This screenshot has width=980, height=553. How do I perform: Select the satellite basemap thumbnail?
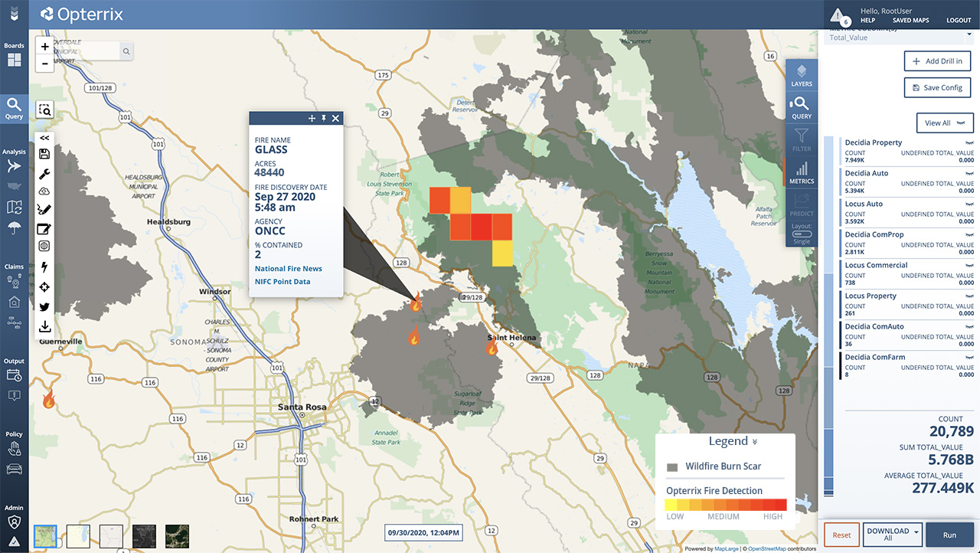(x=177, y=535)
